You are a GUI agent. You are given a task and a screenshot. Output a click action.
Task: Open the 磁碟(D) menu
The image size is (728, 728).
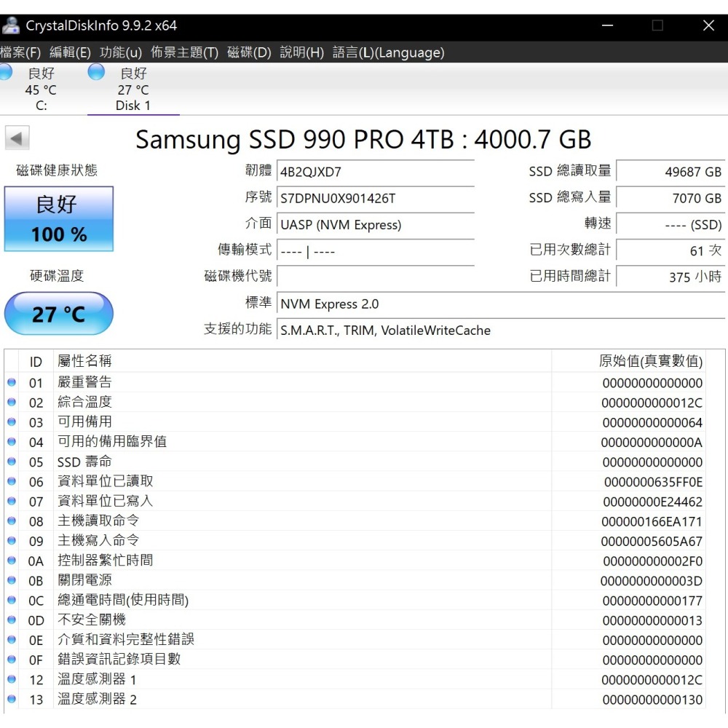coord(249,52)
